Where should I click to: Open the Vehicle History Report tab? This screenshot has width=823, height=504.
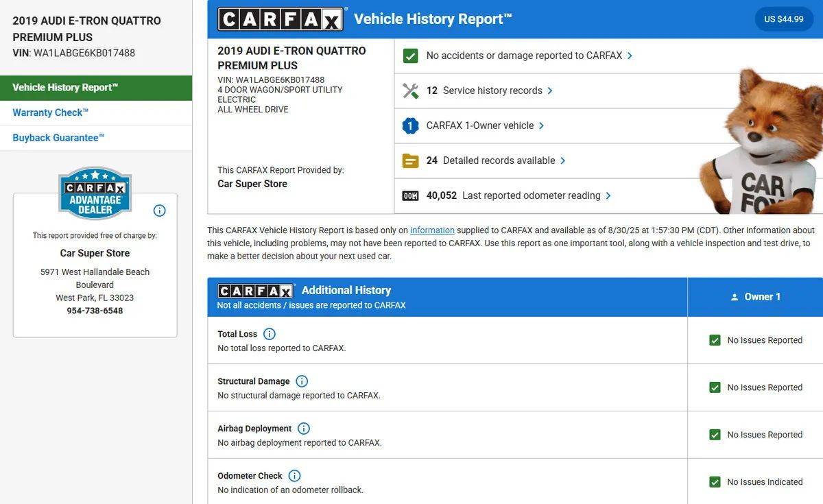(96, 88)
